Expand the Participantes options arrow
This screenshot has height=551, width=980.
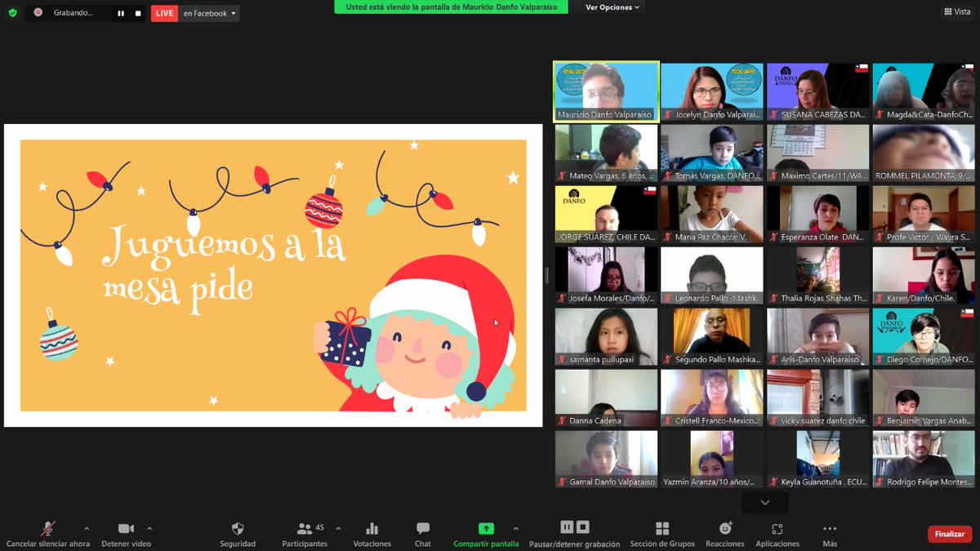(338, 528)
